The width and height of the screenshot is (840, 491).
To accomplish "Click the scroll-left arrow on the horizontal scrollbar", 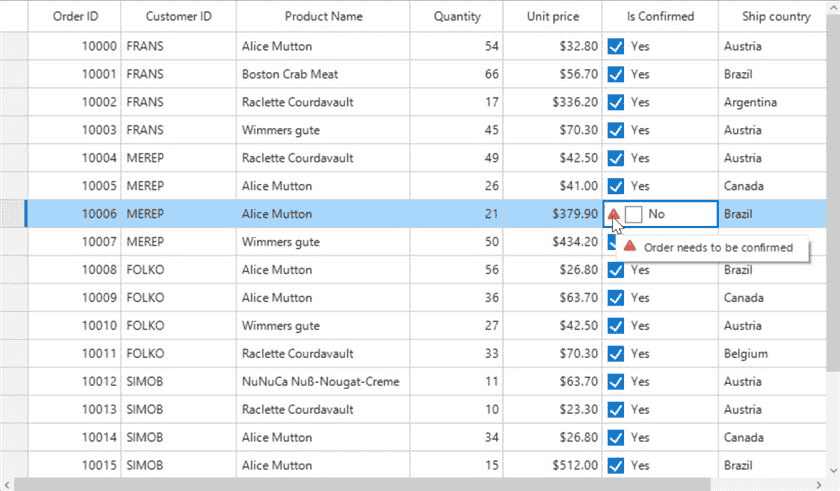I will 6,485.
